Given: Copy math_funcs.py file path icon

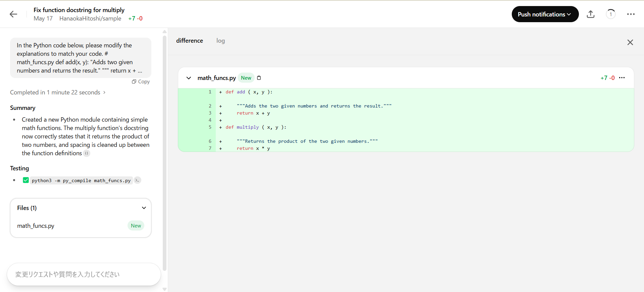Looking at the screenshot, I should (259, 78).
